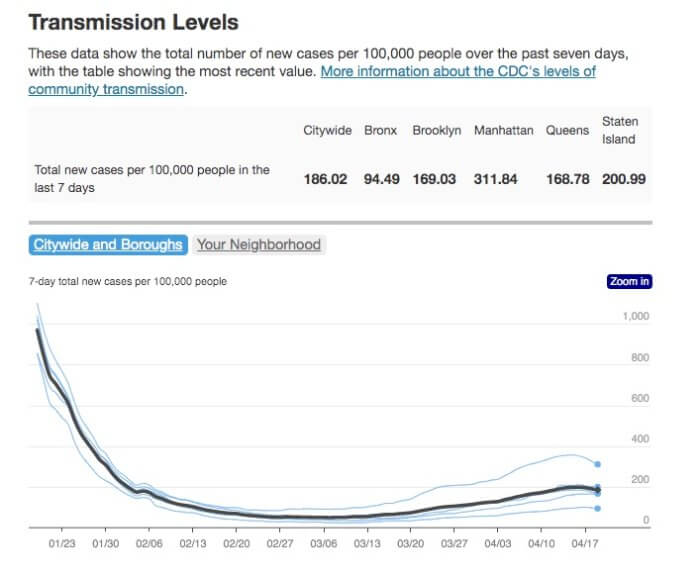
Task: Click the thick citywide line's endpoint dot
Action: point(597,489)
